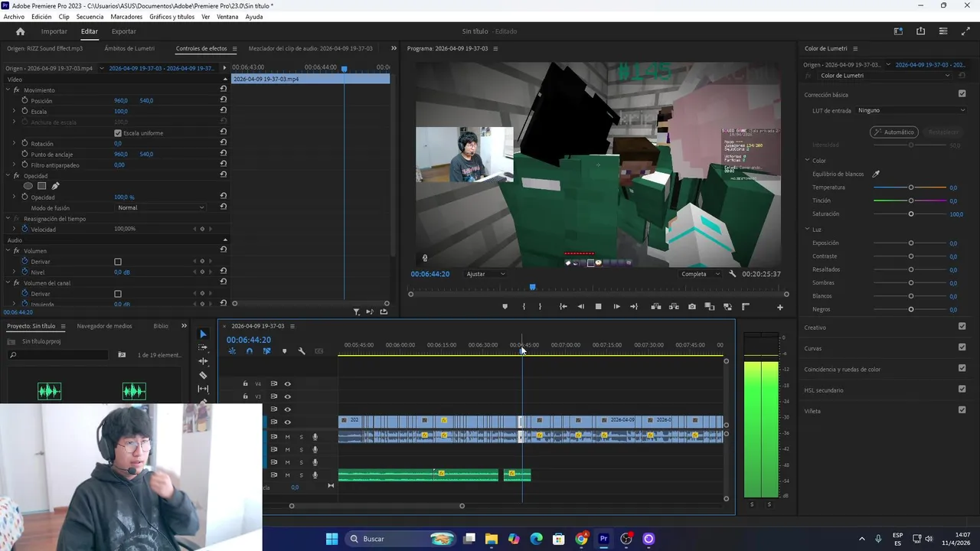Collapse the Movimiento effect group
Screen dimensions: 980x551
tap(8, 90)
